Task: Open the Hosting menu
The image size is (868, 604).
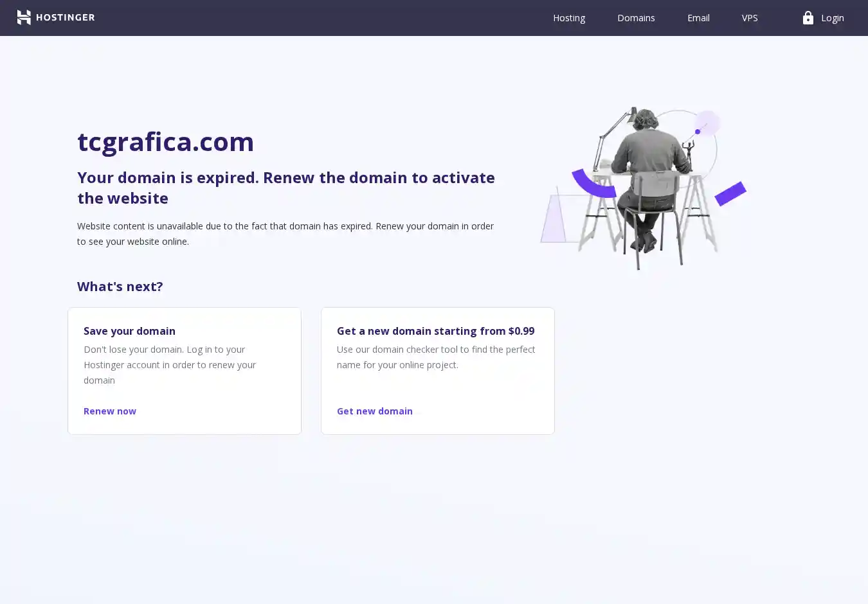Action: [x=569, y=18]
